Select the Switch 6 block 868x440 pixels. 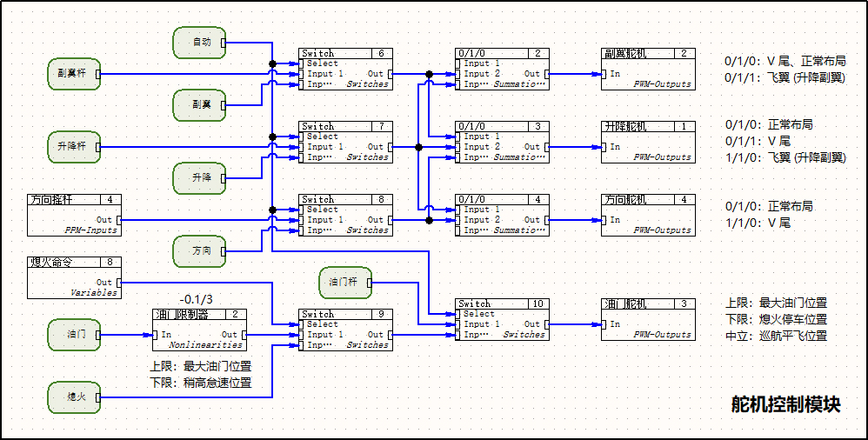pos(344,70)
